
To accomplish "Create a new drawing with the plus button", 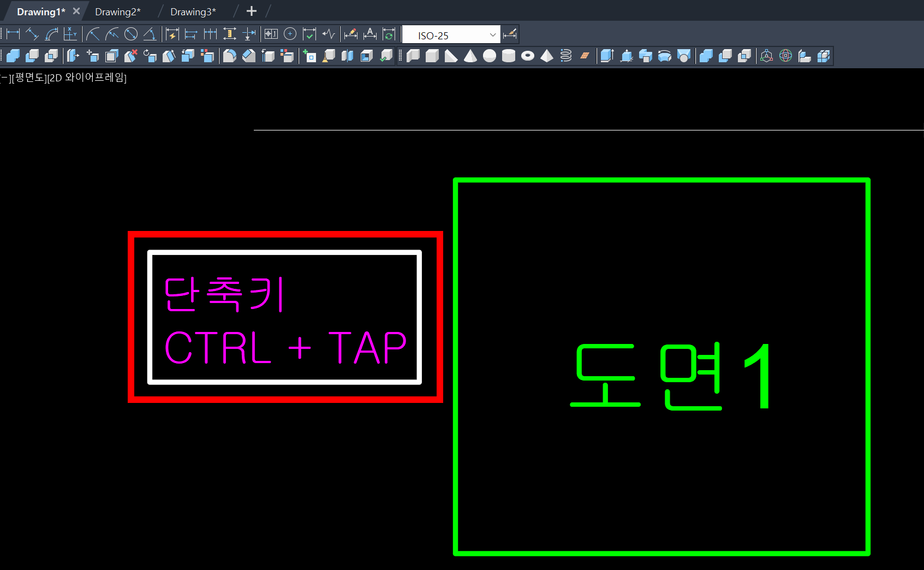I will [x=251, y=11].
